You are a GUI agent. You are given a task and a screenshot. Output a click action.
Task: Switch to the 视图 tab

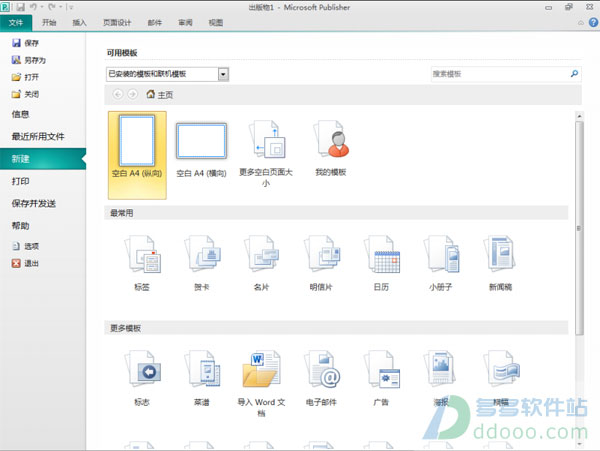215,23
